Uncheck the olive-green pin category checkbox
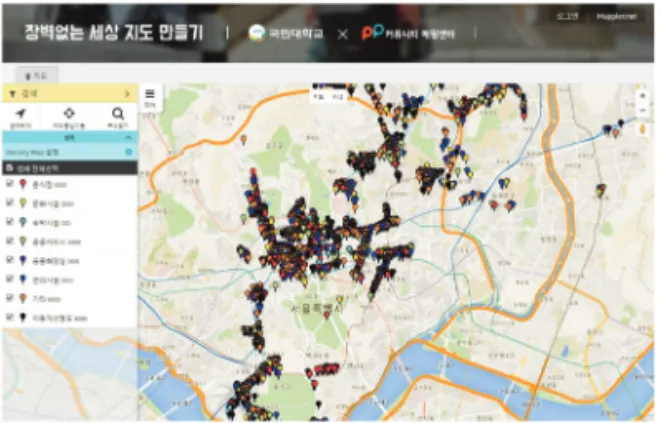 pyautogui.click(x=10, y=240)
